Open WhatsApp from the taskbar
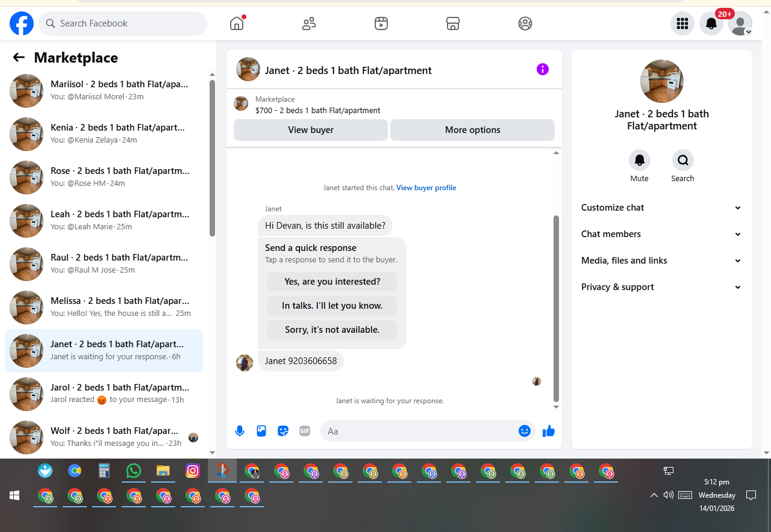This screenshot has width=771, height=532. click(134, 471)
